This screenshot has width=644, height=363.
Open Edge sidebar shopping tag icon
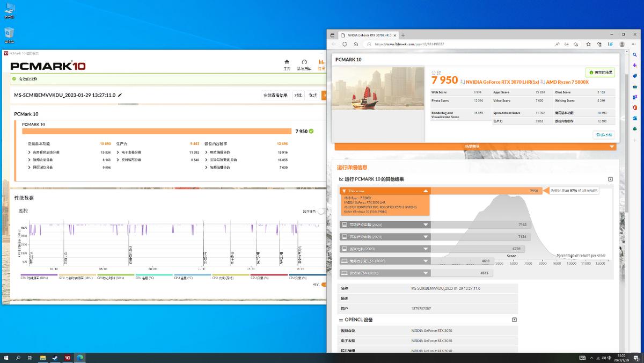pyautogui.click(x=635, y=76)
